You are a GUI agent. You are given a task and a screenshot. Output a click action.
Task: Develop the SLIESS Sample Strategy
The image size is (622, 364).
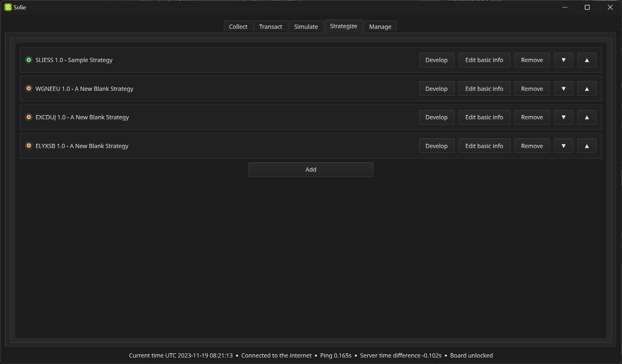point(436,60)
